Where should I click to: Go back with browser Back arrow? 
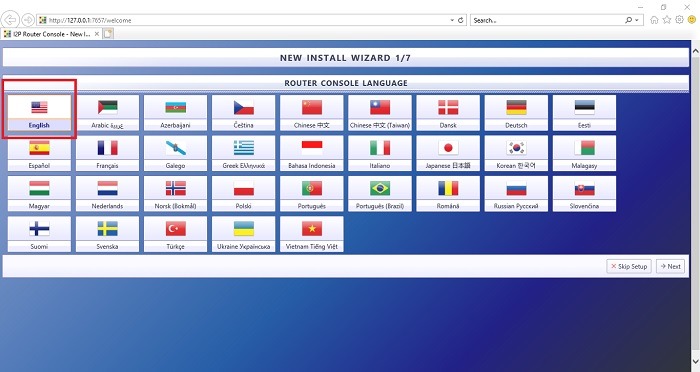click(x=10, y=20)
